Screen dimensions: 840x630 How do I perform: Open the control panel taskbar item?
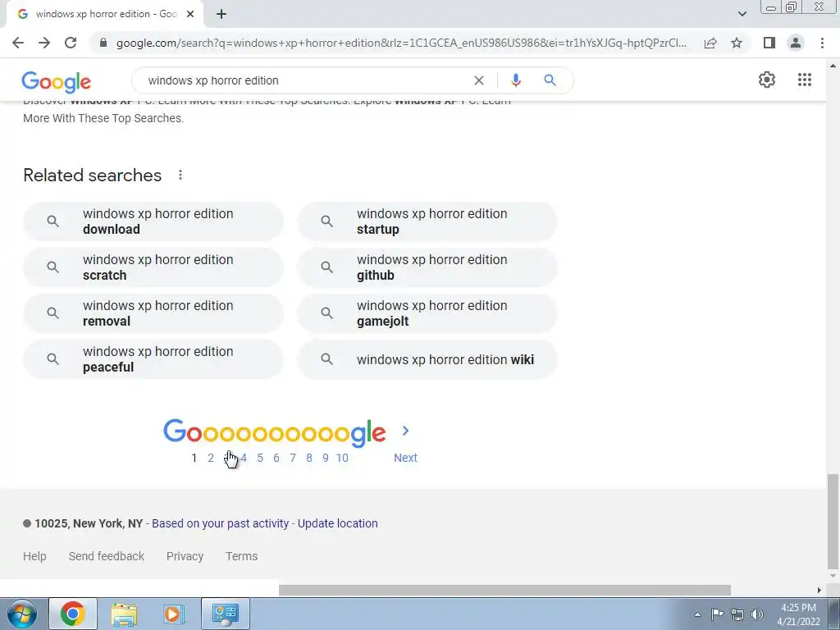[226, 614]
